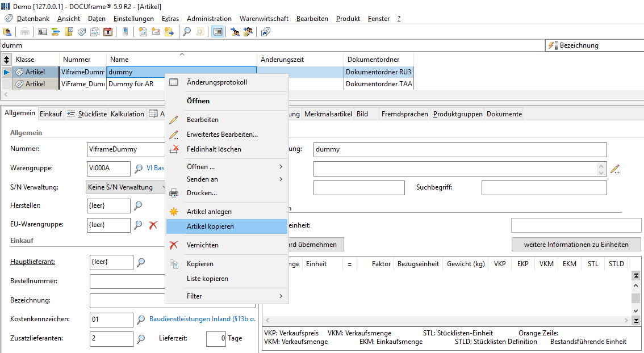The height and width of the screenshot is (353, 644).
Task: Choose Liste kopieren entry
Action: 227,278
